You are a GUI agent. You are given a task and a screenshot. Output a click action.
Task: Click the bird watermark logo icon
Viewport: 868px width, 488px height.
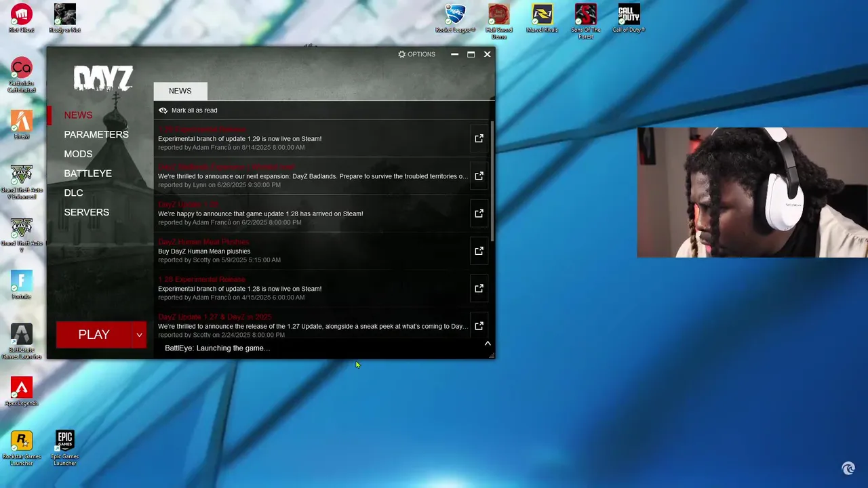click(848, 468)
